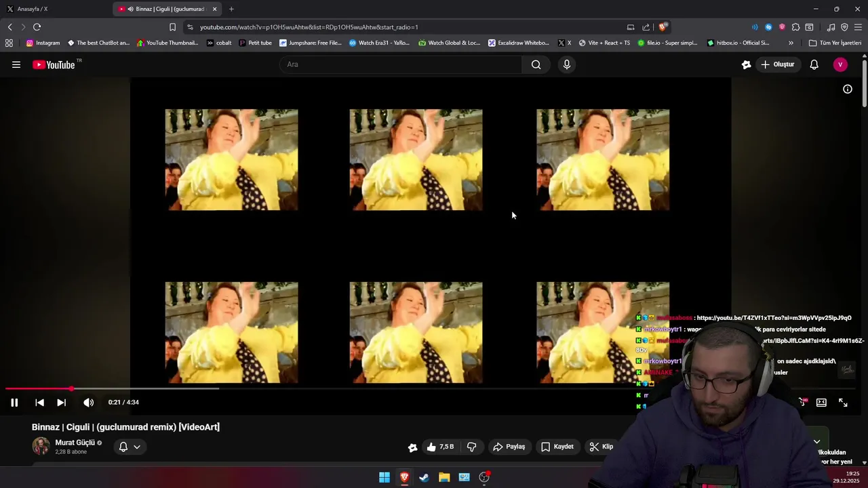The height and width of the screenshot is (488, 868).
Task: Open Steam from the taskbar
Action: click(x=424, y=477)
